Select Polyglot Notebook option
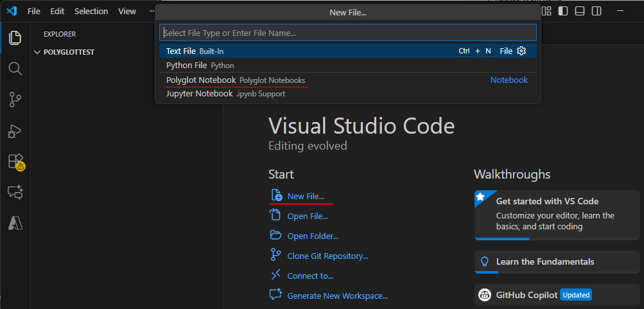 click(348, 80)
